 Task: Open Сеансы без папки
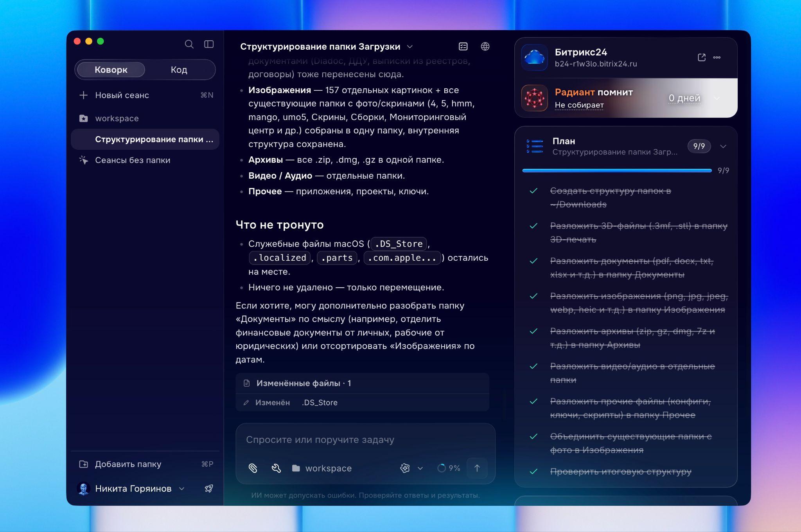[x=146, y=160]
